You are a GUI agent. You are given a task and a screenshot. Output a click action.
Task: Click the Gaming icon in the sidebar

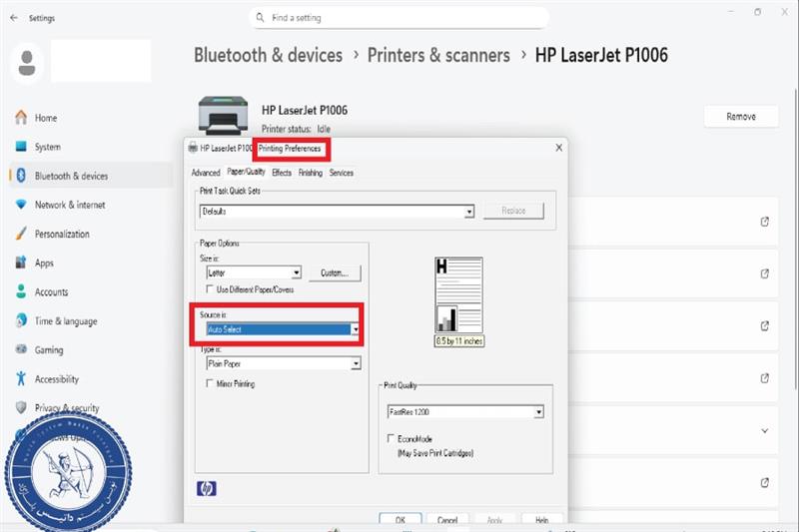coord(21,350)
